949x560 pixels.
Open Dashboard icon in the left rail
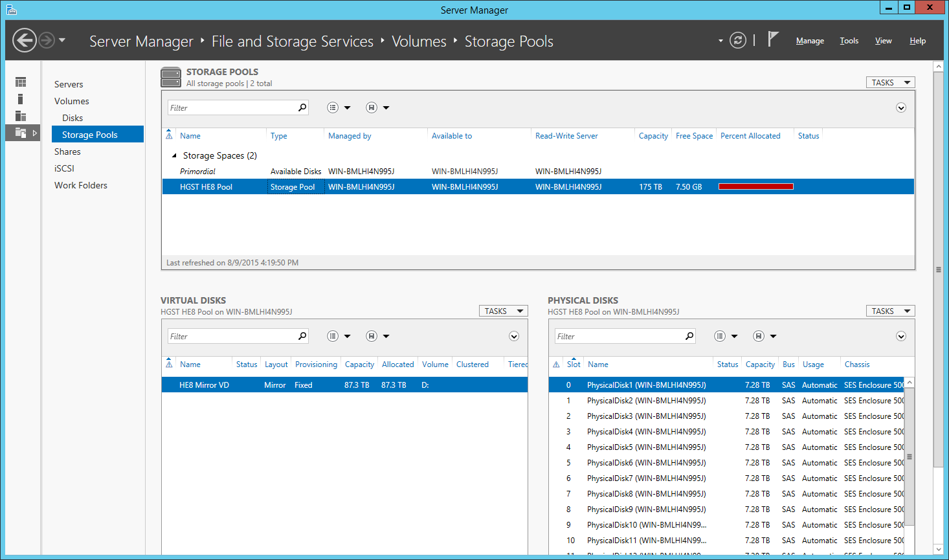21,82
